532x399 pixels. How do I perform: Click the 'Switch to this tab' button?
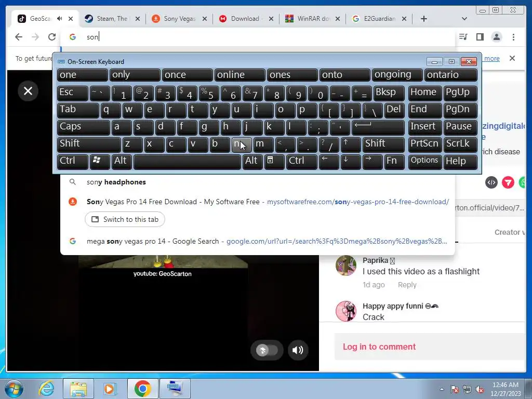125,220
